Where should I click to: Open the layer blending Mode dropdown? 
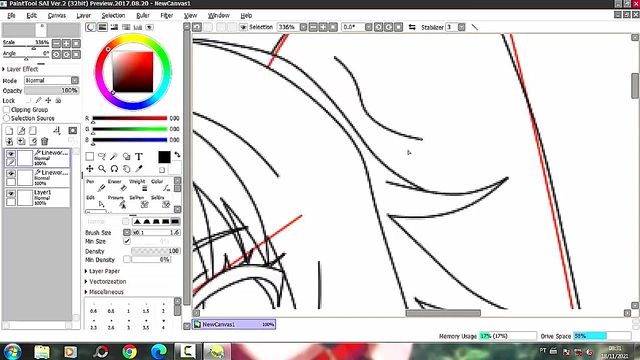(x=75, y=80)
